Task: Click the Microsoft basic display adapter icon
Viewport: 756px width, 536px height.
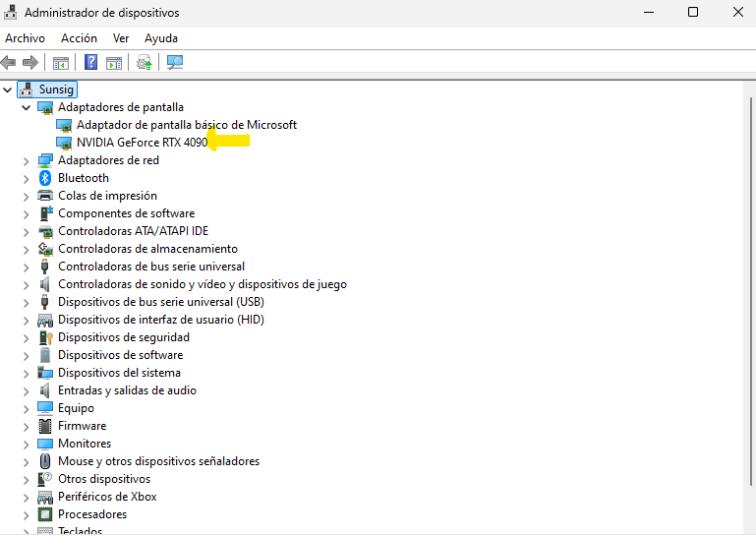Action: coord(64,126)
